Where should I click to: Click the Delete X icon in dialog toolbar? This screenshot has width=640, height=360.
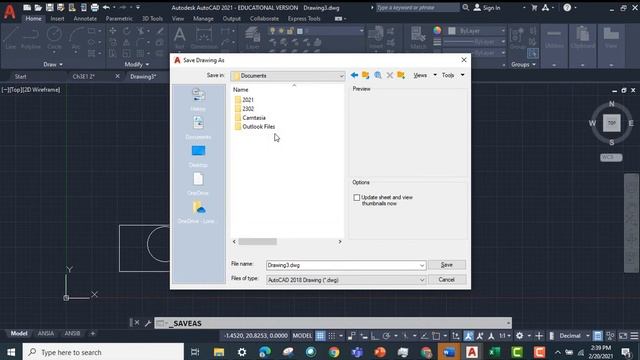click(390, 75)
